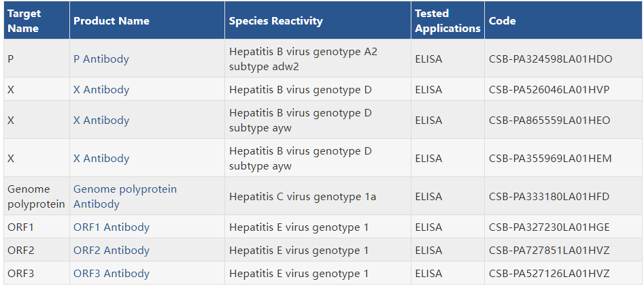Click code CSB-PA727851LA01HVZ cell
Screen dimensions: 644x288
(563, 250)
